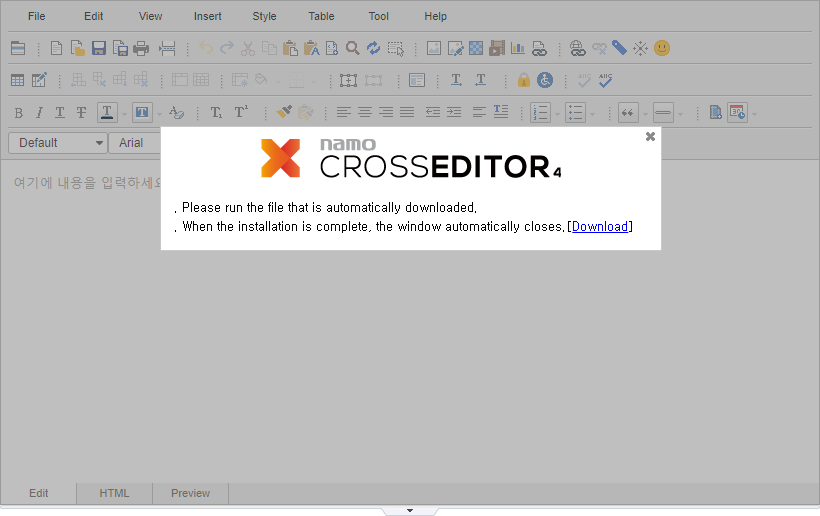Click the save floppy disk icon
The height and width of the screenshot is (516, 820).
(x=99, y=48)
